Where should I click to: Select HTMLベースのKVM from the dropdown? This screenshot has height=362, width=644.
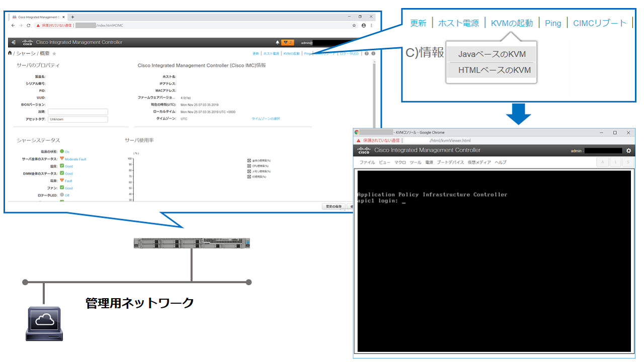tap(492, 70)
